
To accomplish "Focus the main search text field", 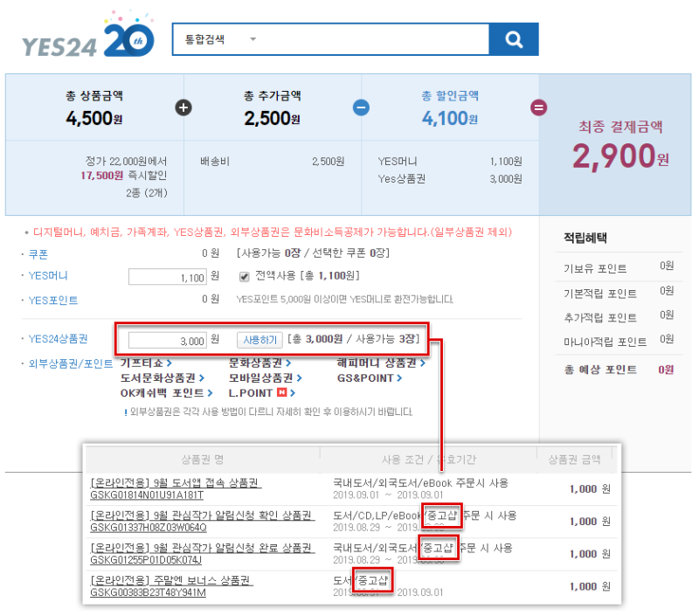I will (x=375, y=39).
